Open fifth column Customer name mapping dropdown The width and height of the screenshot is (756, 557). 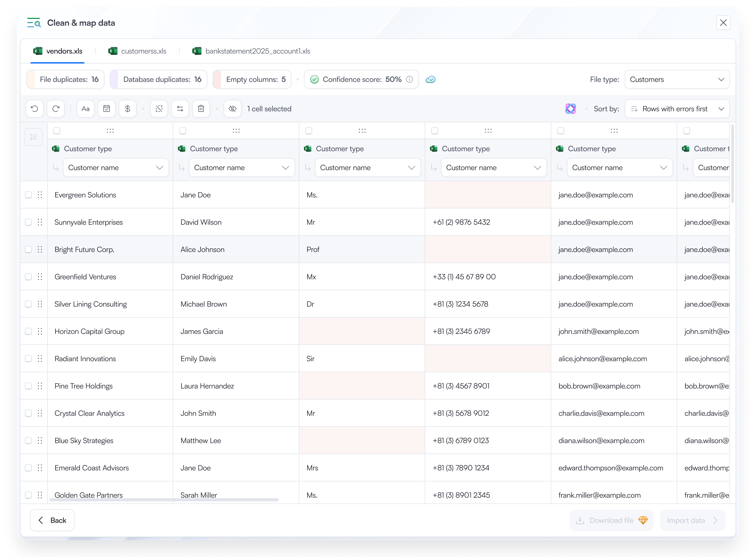620,167
